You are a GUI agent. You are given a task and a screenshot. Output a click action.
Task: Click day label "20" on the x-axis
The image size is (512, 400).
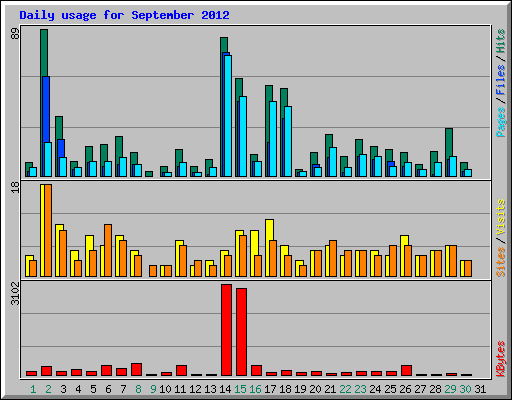315,389
